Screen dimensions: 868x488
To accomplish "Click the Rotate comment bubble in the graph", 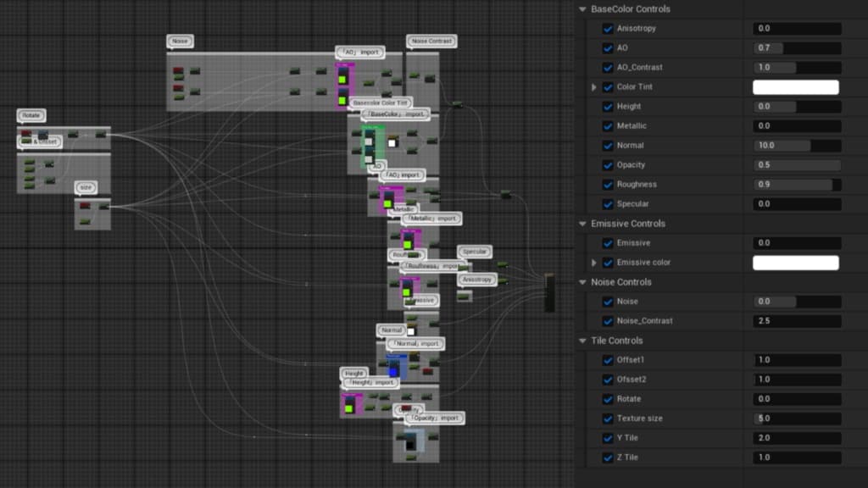I will pyautogui.click(x=31, y=115).
